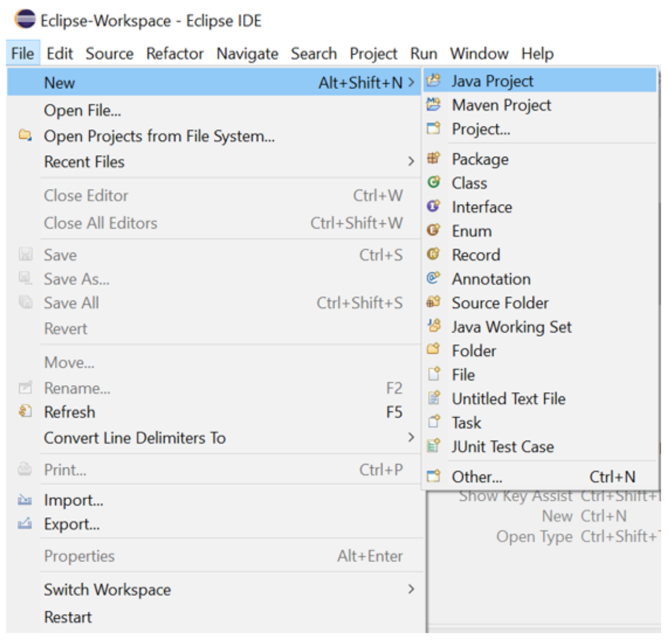Click the Maven Project icon

click(433, 104)
